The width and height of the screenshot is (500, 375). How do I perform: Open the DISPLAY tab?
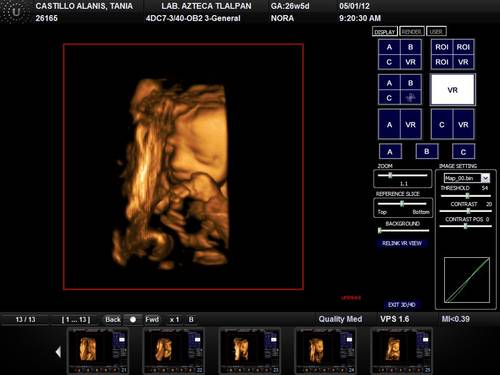click(385, 31)
